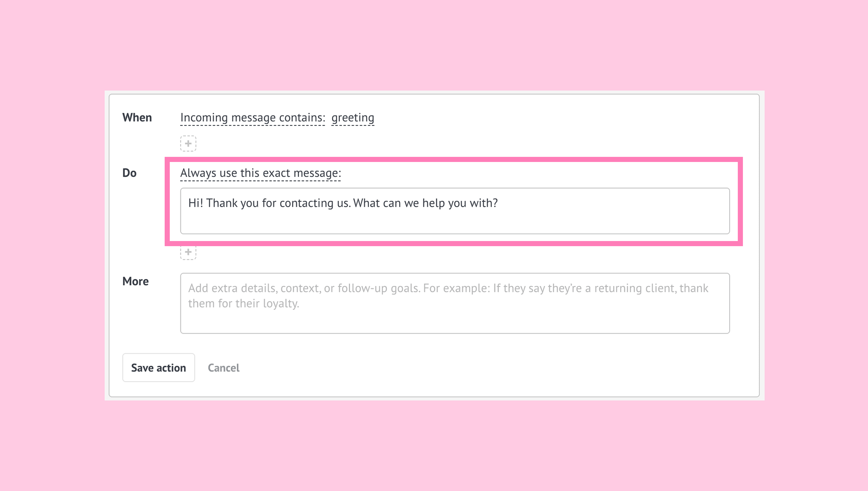
Task: Click the 'When' section label
Action: 137,118
